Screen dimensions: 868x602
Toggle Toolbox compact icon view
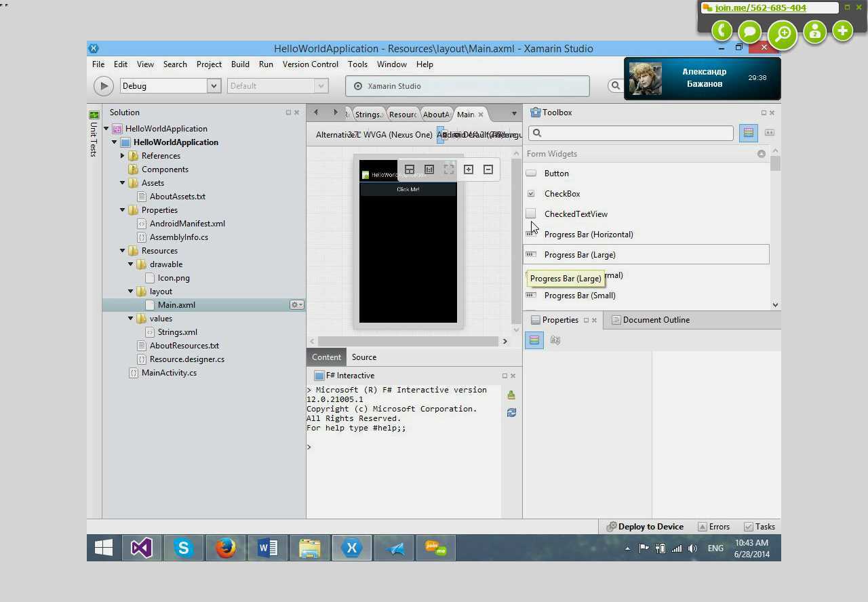(770, 133)
